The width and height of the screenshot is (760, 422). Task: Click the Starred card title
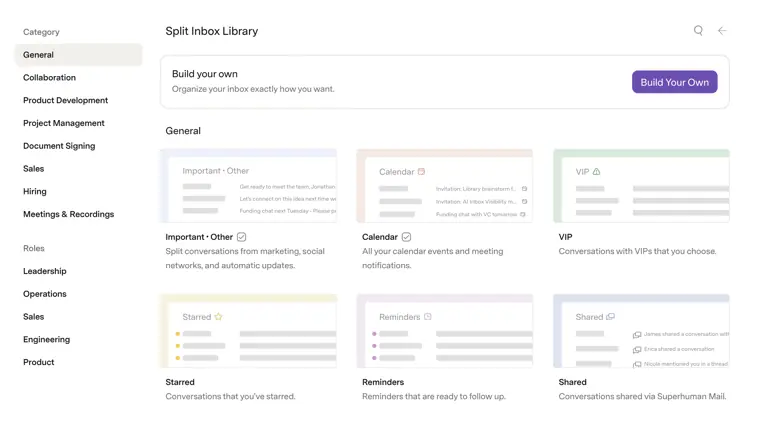[180, 382]
